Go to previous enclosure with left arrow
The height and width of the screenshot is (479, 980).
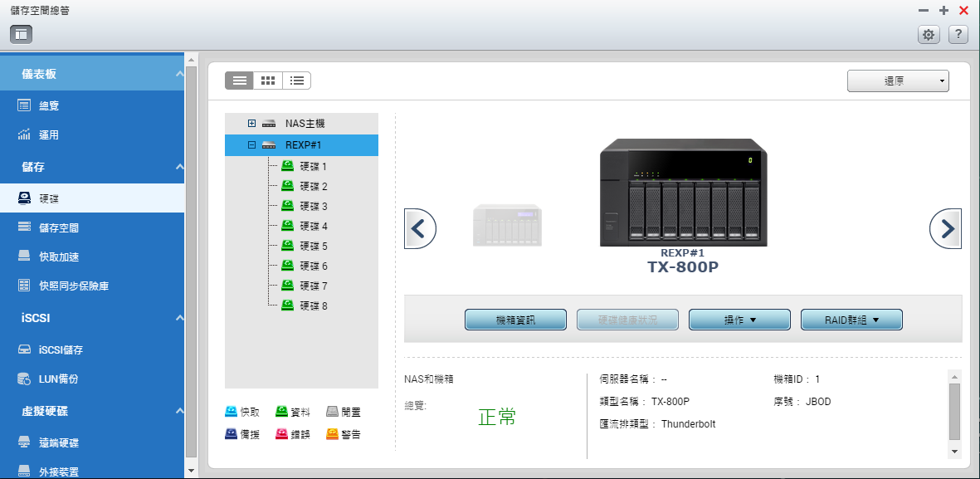click(x=420, y=228)
